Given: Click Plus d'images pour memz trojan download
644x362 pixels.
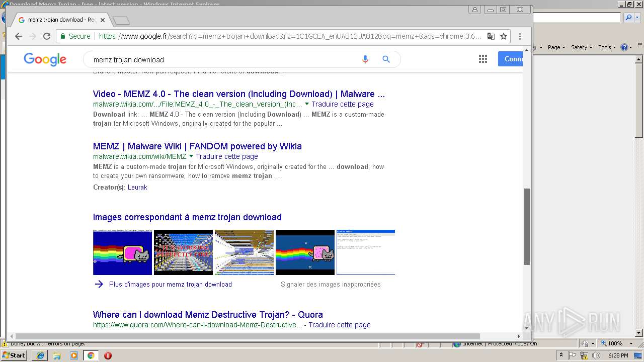Looking at the screenshot, I should 171,284.
